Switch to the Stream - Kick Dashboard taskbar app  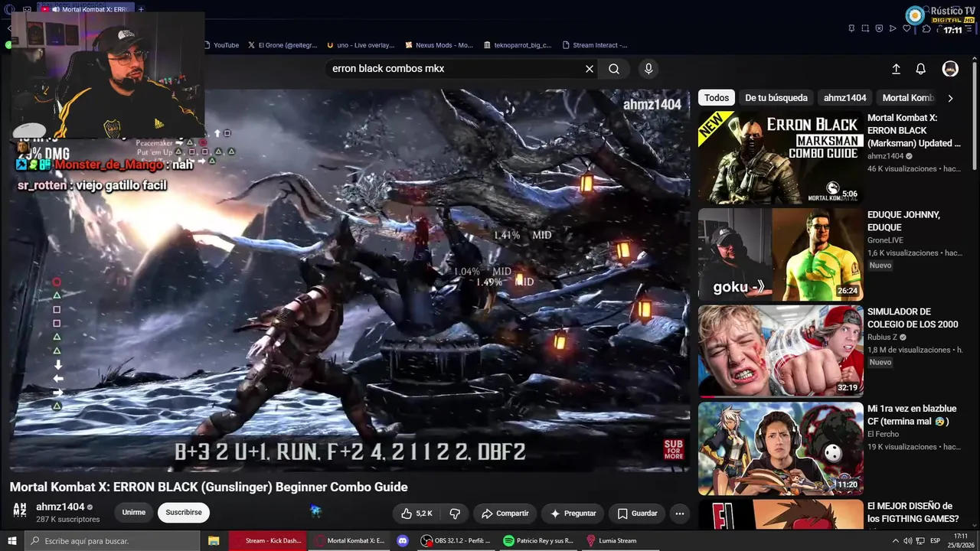pos(267,541)
